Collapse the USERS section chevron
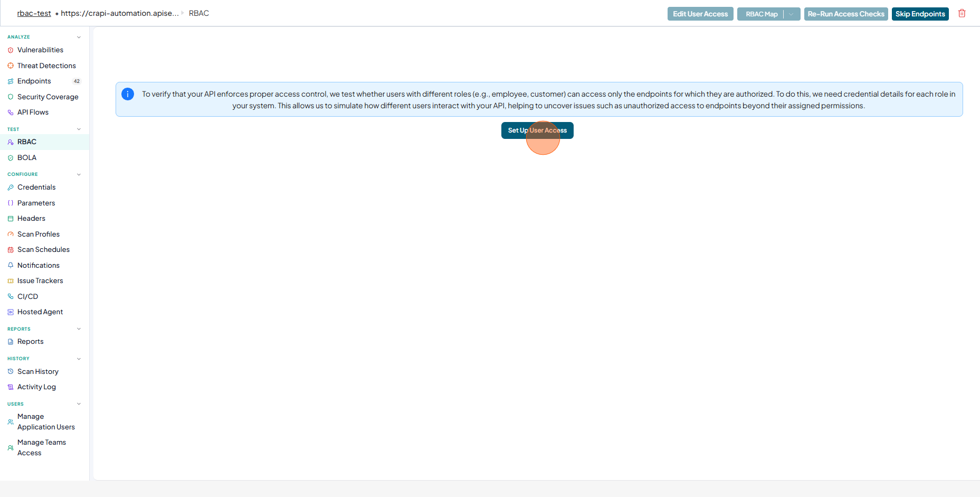The image size is (980, 497). coord(79,404)
